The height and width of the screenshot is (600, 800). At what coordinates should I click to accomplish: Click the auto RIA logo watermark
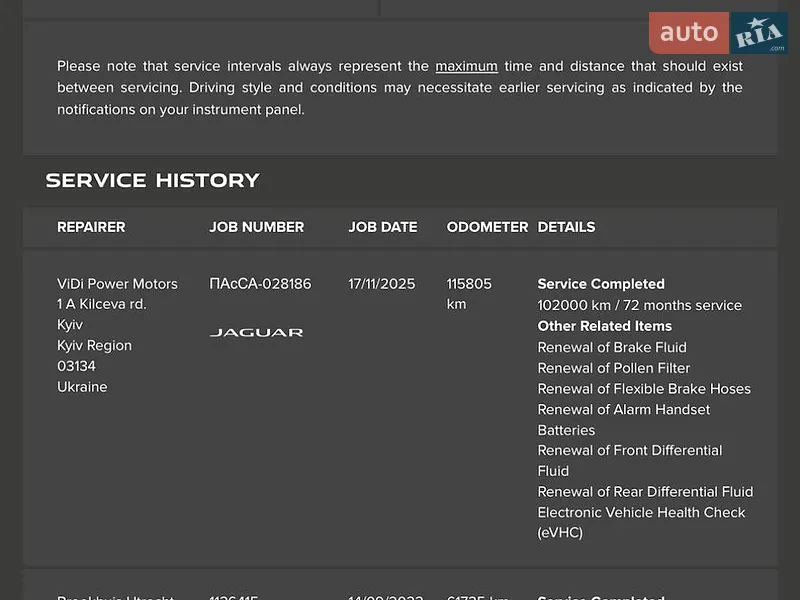[x=718, y=33]
